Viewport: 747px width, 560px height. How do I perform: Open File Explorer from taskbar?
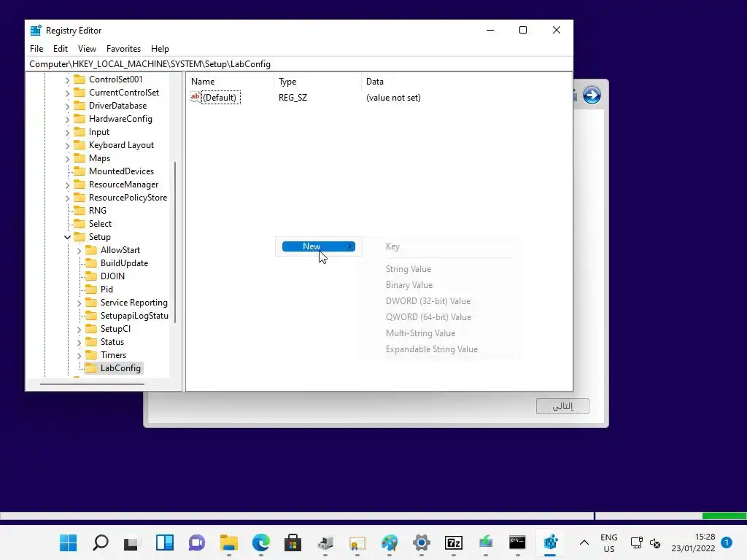[x=228, y=542]
